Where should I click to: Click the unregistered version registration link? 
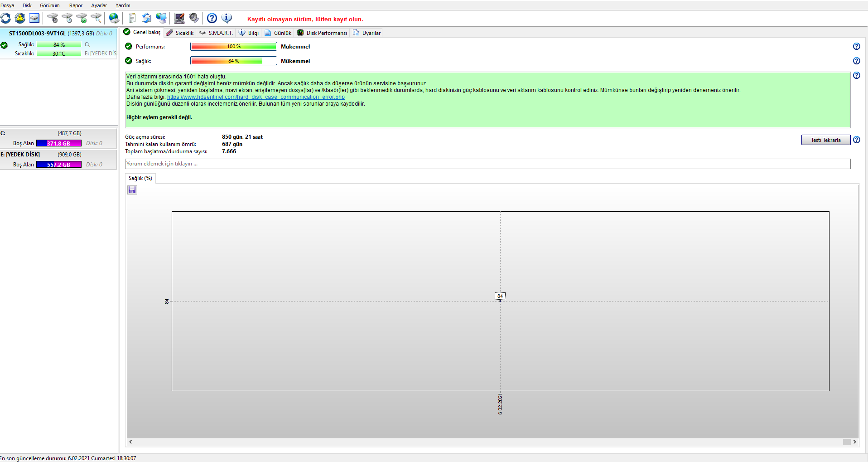pyautogui.click(x=305, y=19)
